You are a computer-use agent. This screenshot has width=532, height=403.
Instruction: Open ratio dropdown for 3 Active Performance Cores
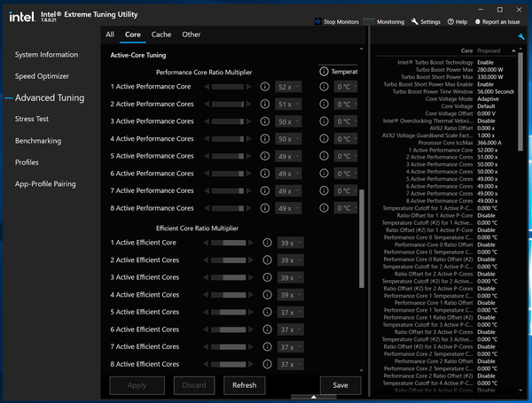pyautogui.click(x=288, y=121)
